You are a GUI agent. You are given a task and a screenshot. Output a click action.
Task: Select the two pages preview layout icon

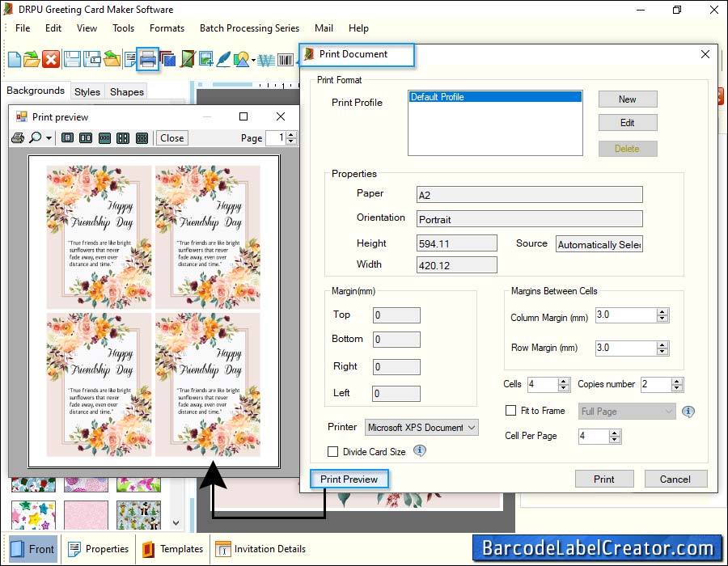coord(86,138)
